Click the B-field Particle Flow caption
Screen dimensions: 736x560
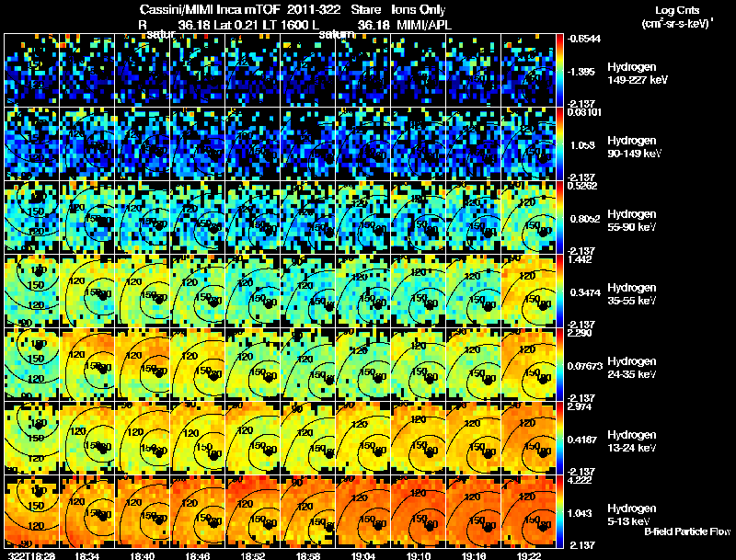pyautogui.click(x=687, y=531)
